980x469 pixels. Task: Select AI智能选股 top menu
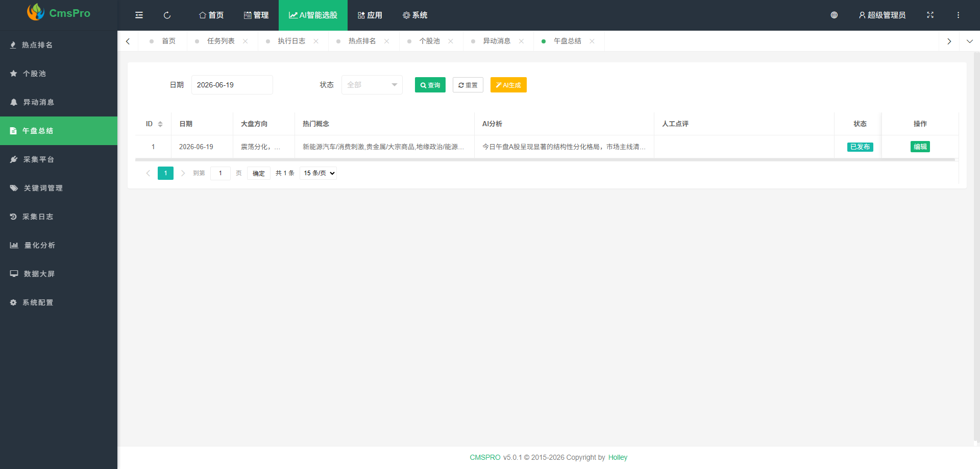[x=313, y=15]
